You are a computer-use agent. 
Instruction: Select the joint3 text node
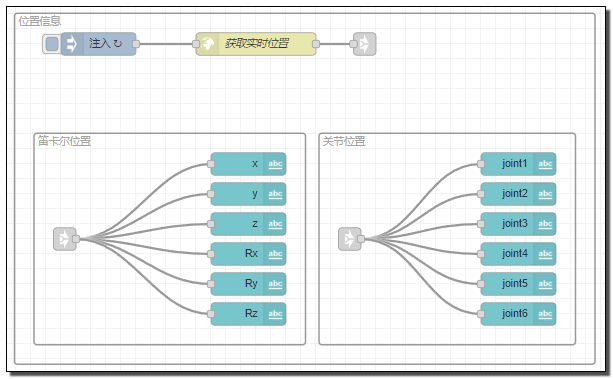point(518,224)
